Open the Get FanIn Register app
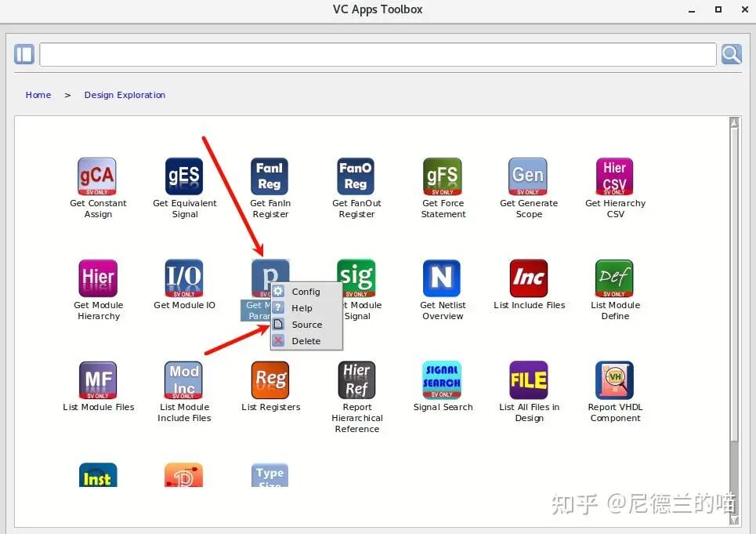756x534 pixels. click(270, 176)
